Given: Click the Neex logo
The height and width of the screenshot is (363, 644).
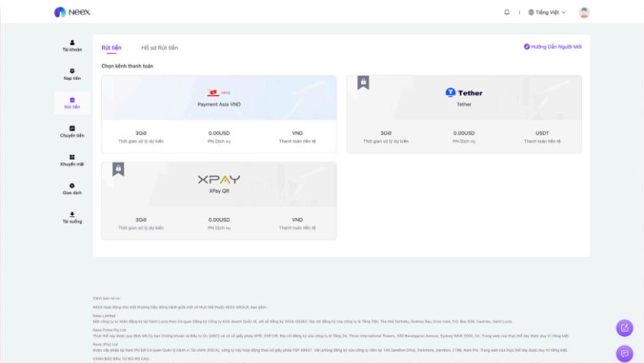Looking at the screenshot, I should 72,12.
